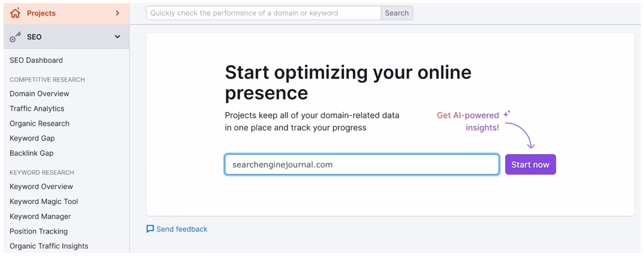Open Domain Overview in sidebar
The image size is (644, 256).
click(39, 94)
